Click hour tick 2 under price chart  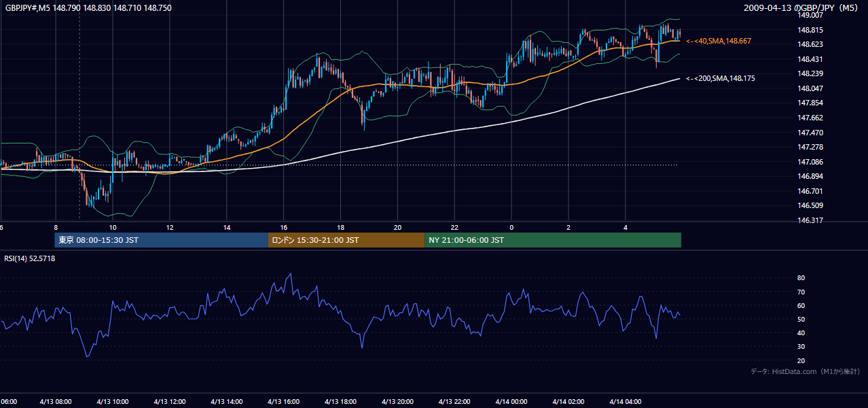pyautogui.click(x=568, y=227)
